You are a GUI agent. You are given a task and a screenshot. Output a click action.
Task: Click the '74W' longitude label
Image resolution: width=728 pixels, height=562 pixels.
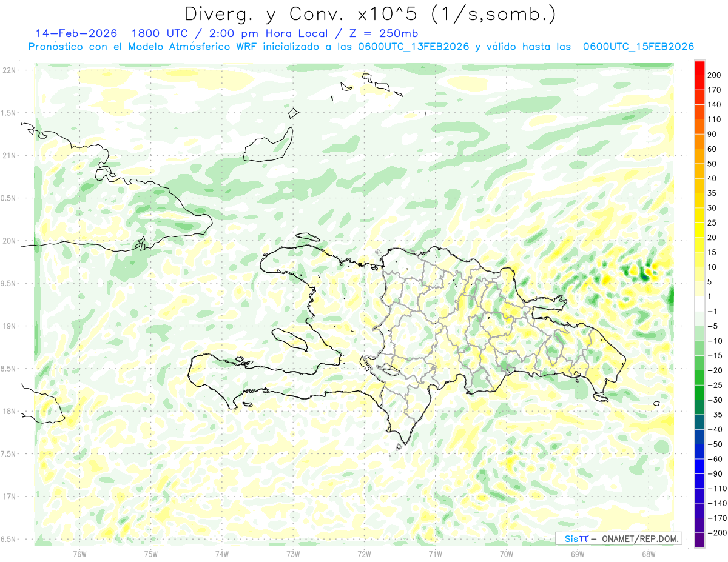pyautogui.click(x=221, y=554)
